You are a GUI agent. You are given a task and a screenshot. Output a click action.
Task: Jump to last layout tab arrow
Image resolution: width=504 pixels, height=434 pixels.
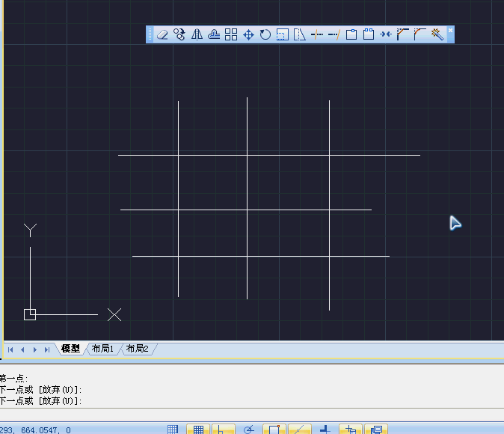coord(47,349)
